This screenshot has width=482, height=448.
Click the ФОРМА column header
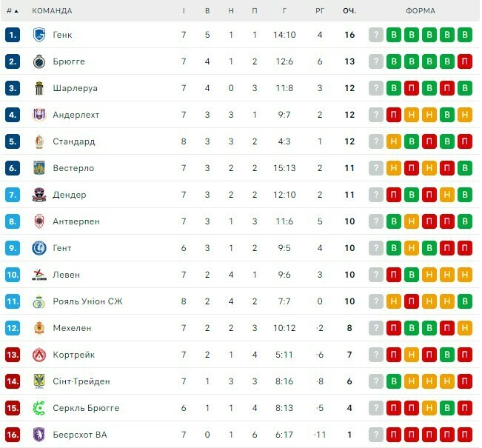[x=421, y=11]
